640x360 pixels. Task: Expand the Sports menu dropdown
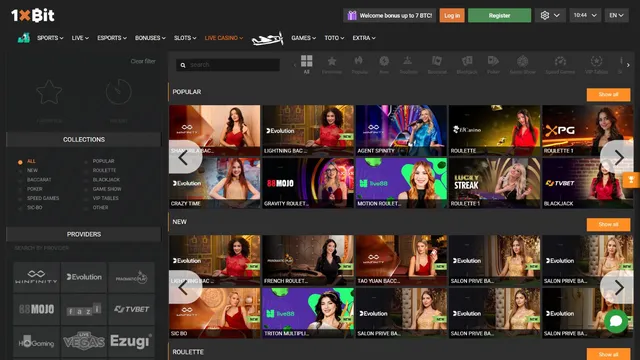50,38
